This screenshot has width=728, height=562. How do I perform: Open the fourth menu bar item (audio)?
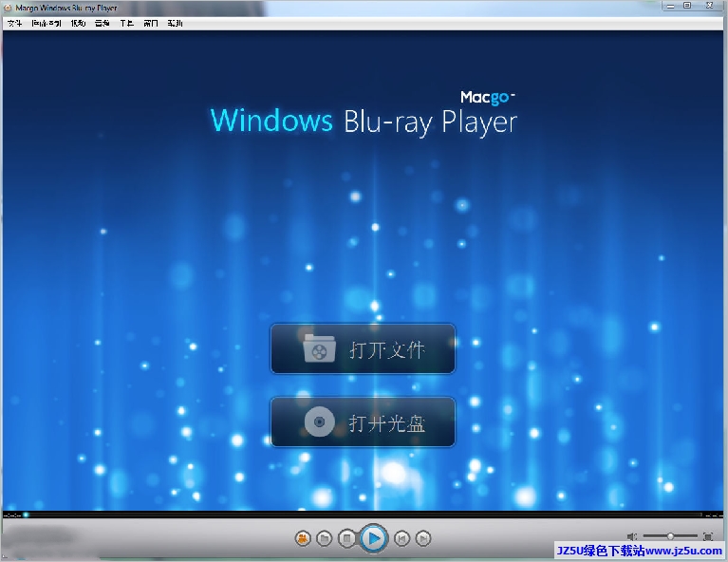coord(103,23)
